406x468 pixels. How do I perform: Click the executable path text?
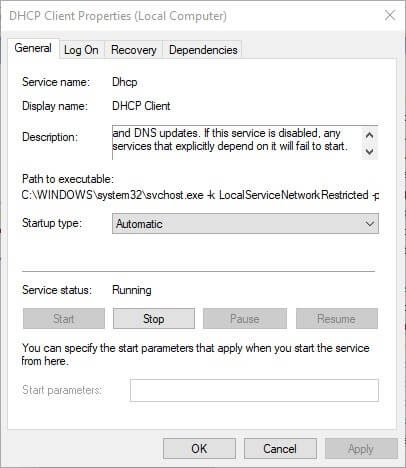(200, 195)
